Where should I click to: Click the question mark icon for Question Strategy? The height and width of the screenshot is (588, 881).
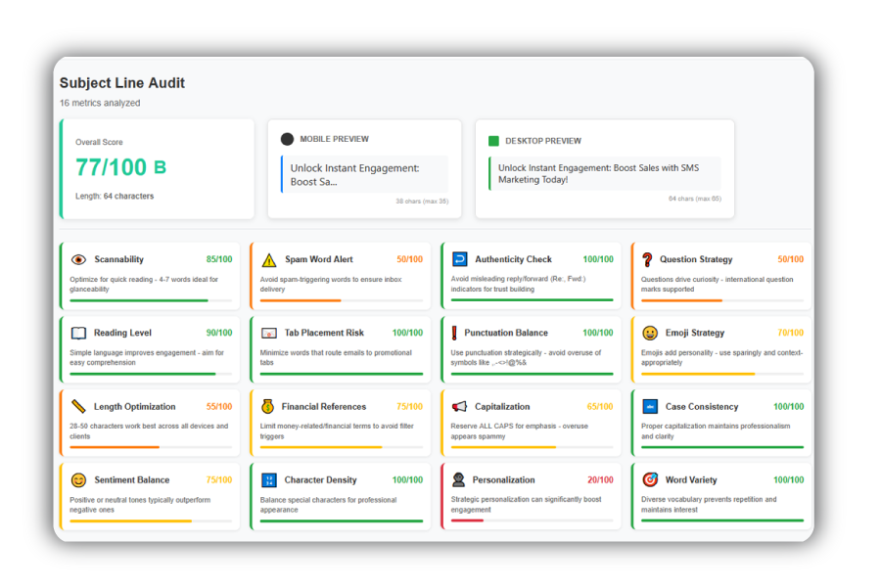click(x=647, y=260)
